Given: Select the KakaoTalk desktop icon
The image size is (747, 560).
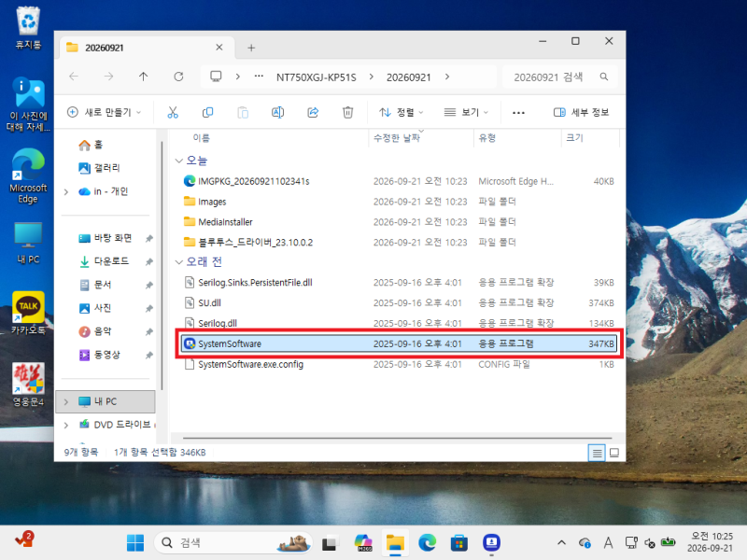Looking at the screenshot, I should click(28, 313).
